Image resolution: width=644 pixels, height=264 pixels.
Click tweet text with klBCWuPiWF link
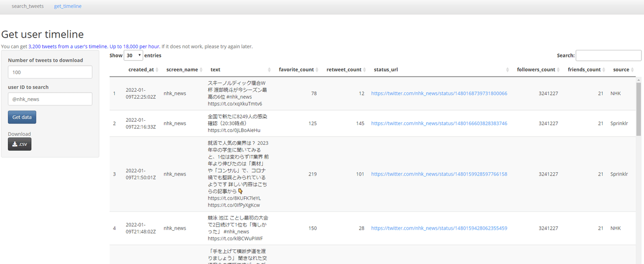coord(238,228)
